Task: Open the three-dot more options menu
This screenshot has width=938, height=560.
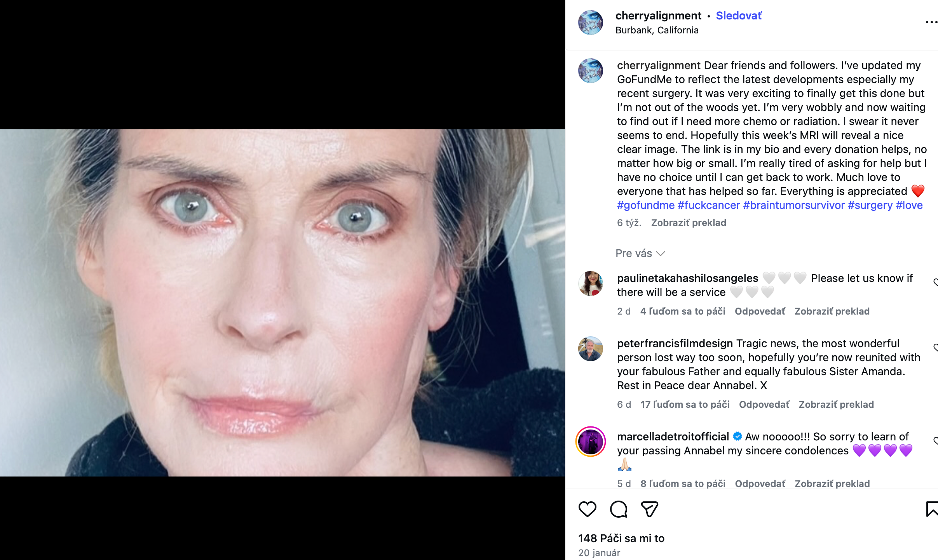Action: pos(931,22)
